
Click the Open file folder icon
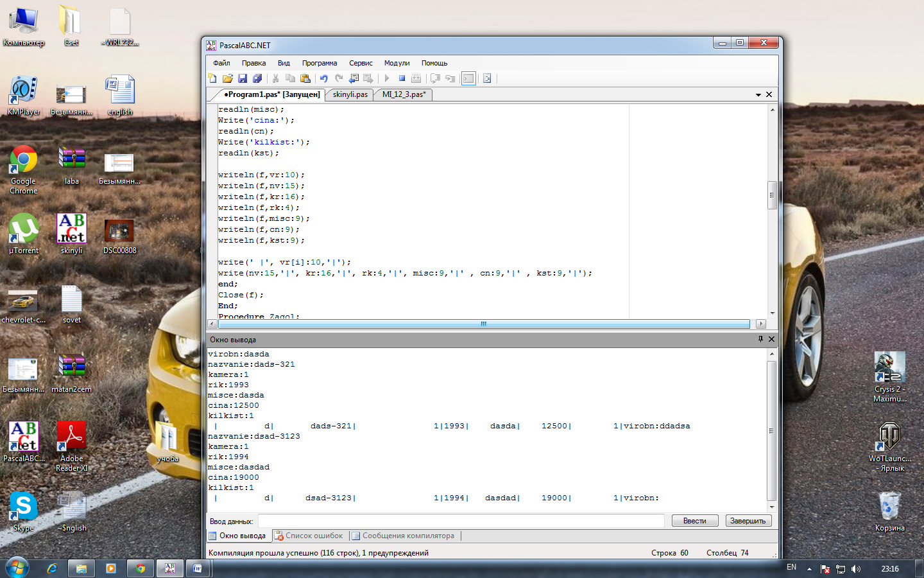[x=227, y=78]
